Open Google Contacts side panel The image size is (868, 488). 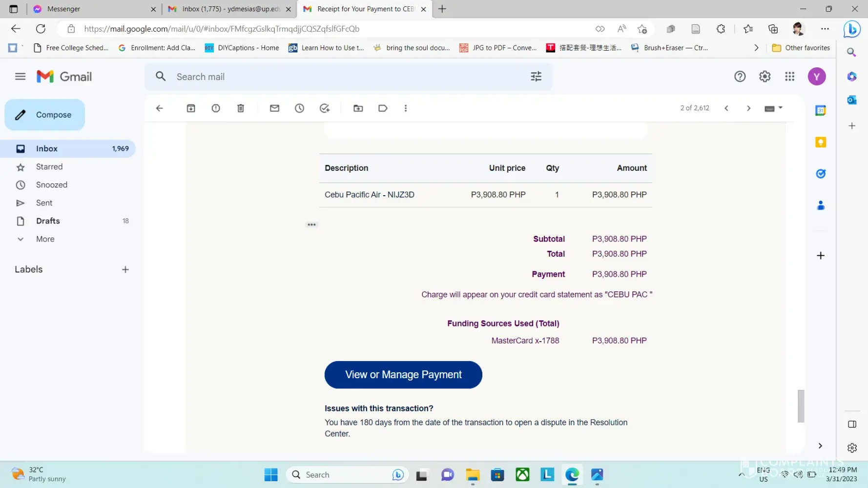pyautogui.click(x=821, y=205)
